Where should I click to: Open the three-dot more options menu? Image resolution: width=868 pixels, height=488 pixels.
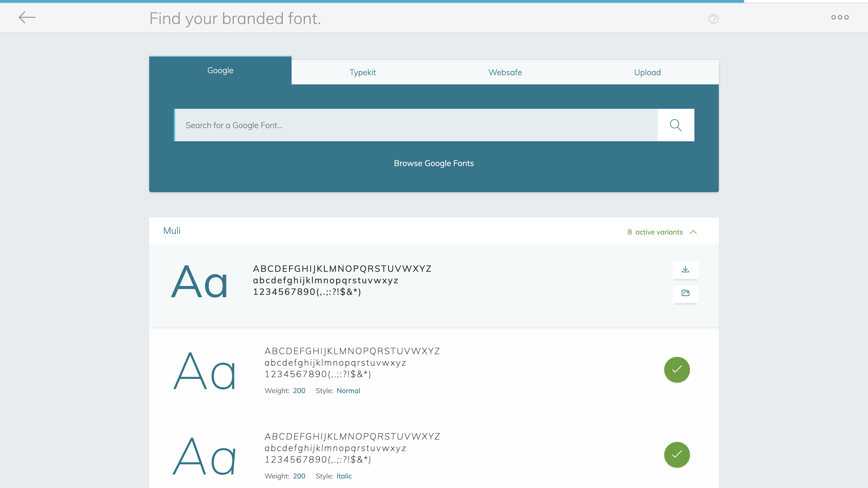[840, 17]
